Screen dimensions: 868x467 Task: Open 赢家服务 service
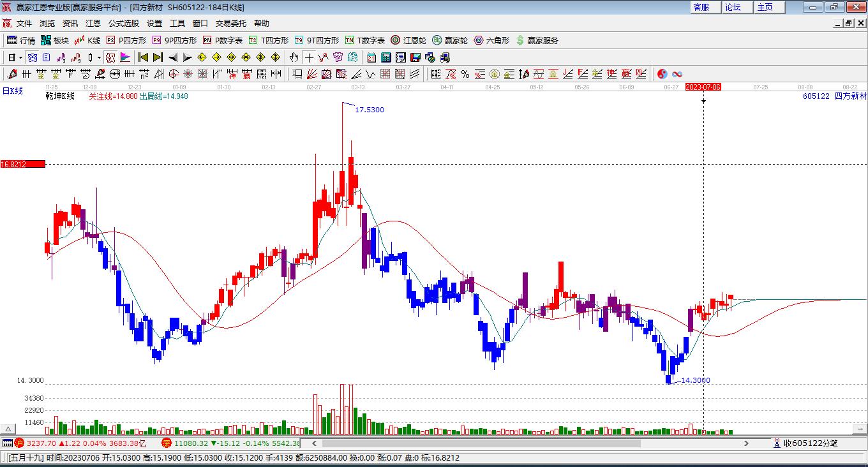coord(537,40)
